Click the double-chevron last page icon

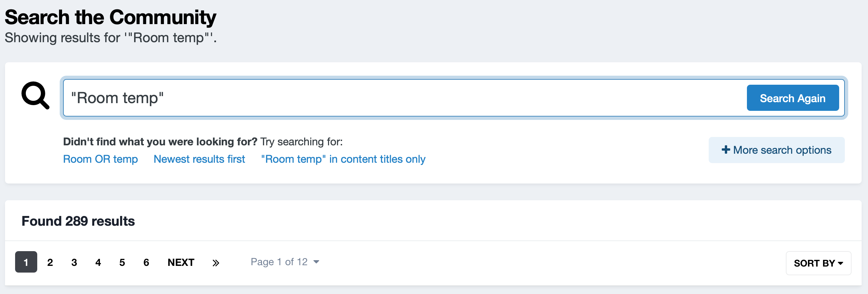point(216,263)
